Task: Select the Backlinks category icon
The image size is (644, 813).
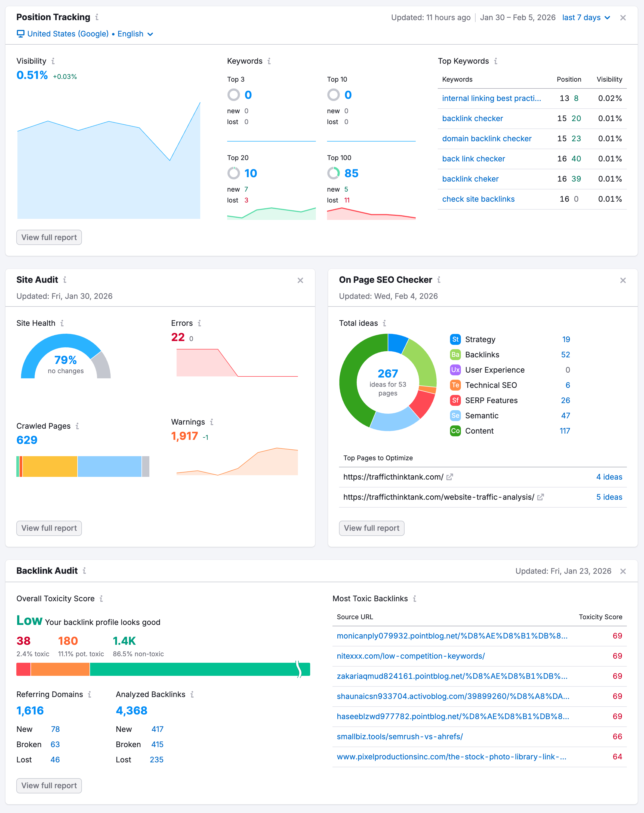Action: click(455, 355)
